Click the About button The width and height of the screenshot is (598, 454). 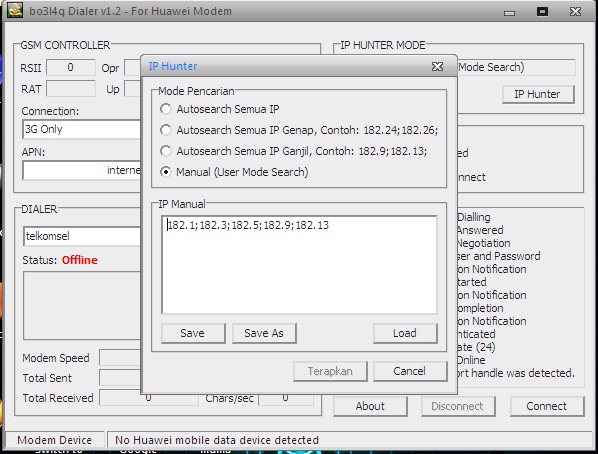[370, 406]
